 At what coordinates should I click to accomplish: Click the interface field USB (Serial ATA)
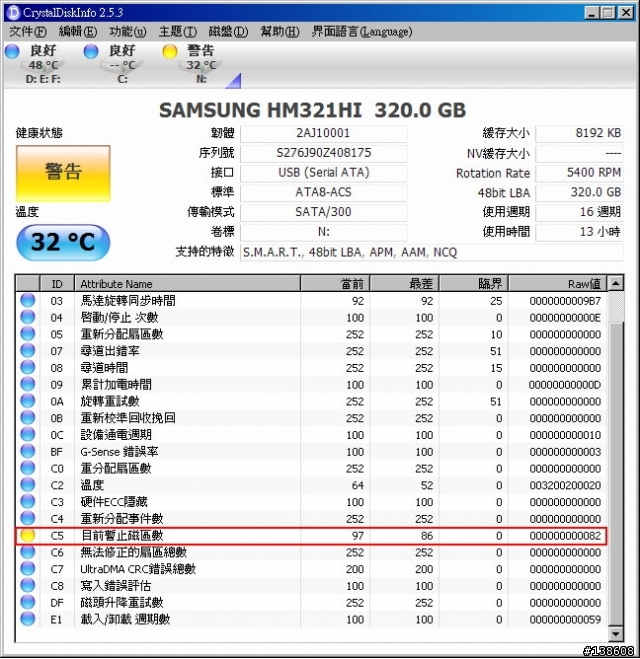(324, 173)
